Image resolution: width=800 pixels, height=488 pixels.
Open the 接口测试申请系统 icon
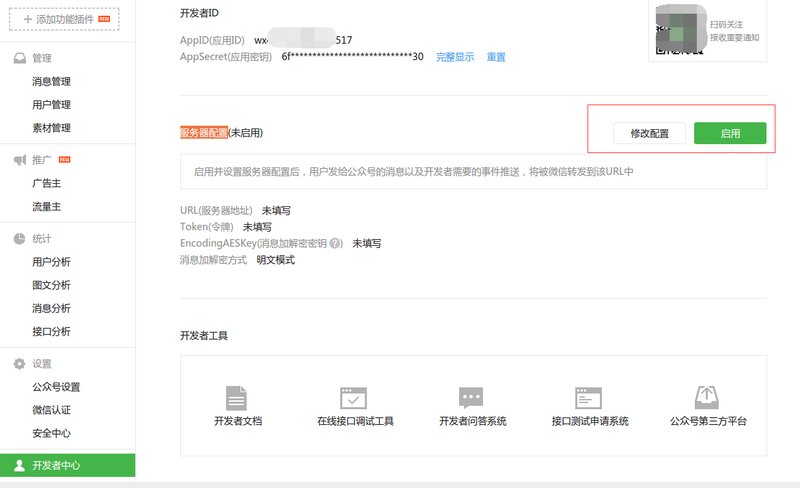[589, 398]
